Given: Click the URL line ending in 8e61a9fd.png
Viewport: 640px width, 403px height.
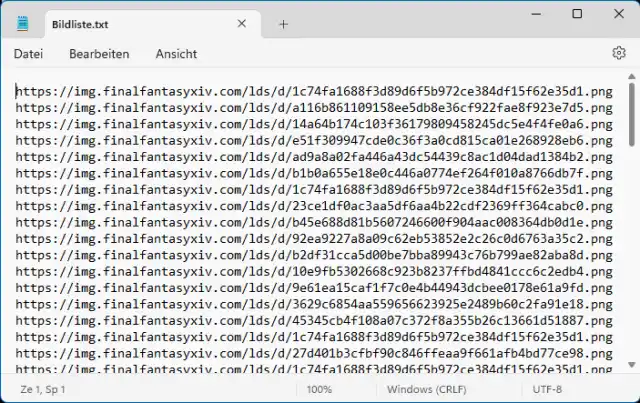Looking at the screenshot, I should pos(314,288).
